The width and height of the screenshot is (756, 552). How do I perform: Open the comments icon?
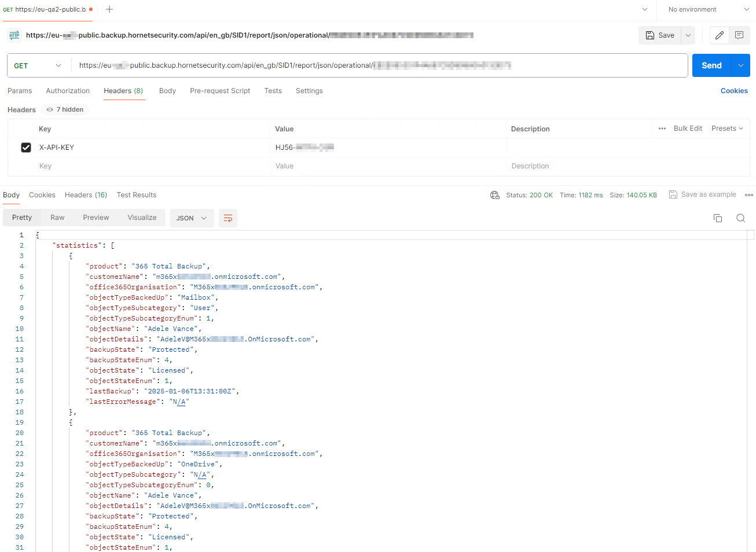739,35
